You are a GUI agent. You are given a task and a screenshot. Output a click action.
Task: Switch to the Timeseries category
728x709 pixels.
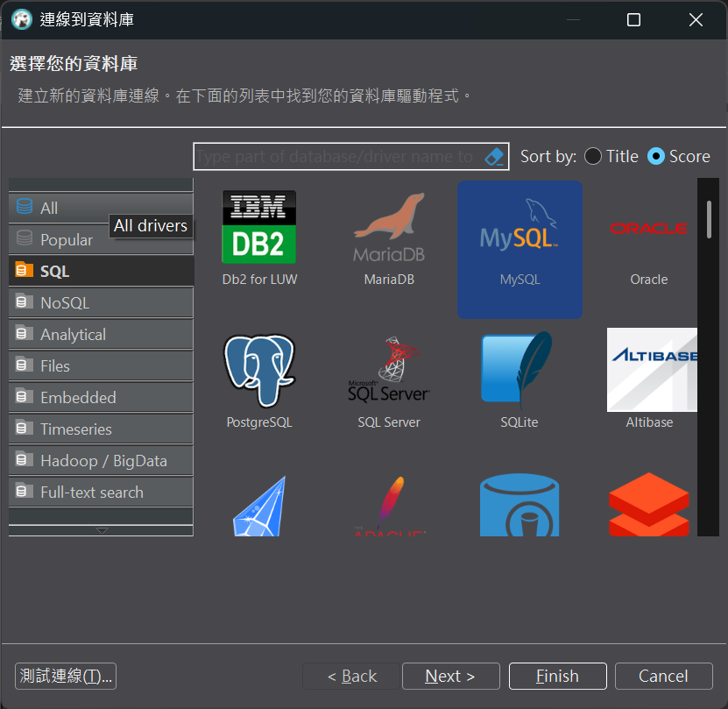(x=101, y=429)
